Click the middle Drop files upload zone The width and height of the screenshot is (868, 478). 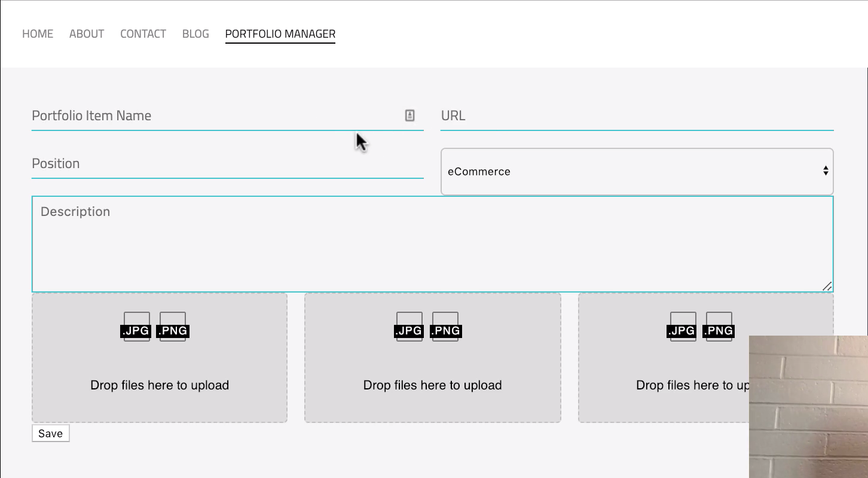[x=433, y=358]
